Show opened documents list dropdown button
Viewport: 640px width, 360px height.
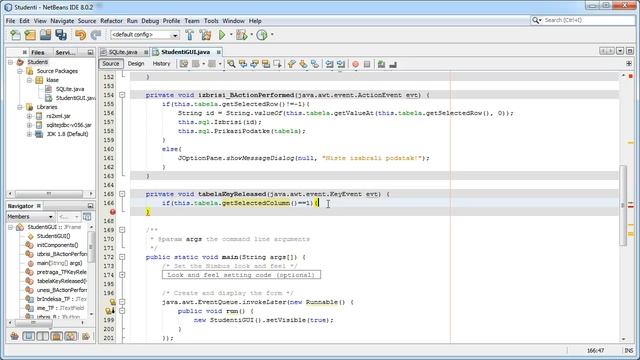(620, 51)
